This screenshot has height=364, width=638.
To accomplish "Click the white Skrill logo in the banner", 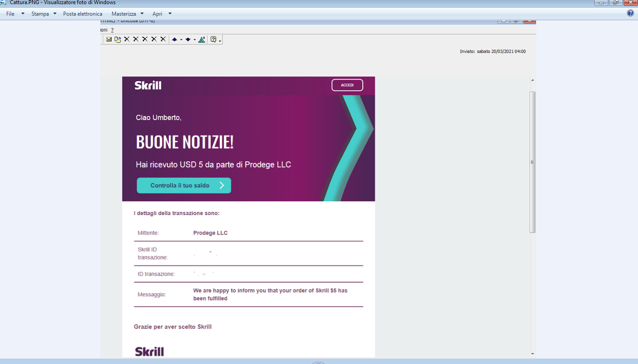I will pos(148,85).
